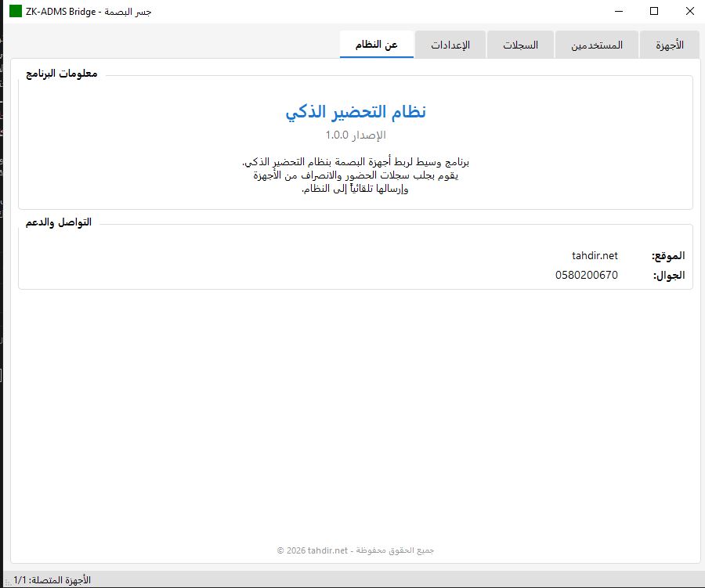Click the © 2026 tahdir.net footer text
Viewport: 705px width, 588px height.
(x=356, y=550)
